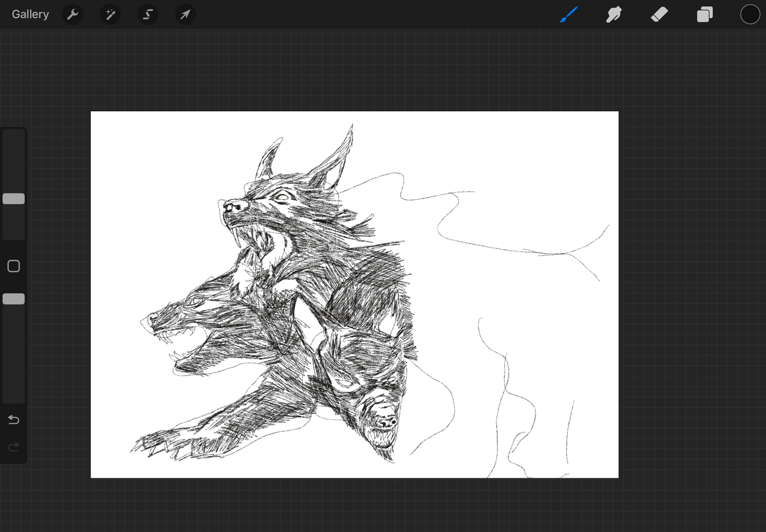
Task: Select the Smudge tool
Action: (613, 14)
